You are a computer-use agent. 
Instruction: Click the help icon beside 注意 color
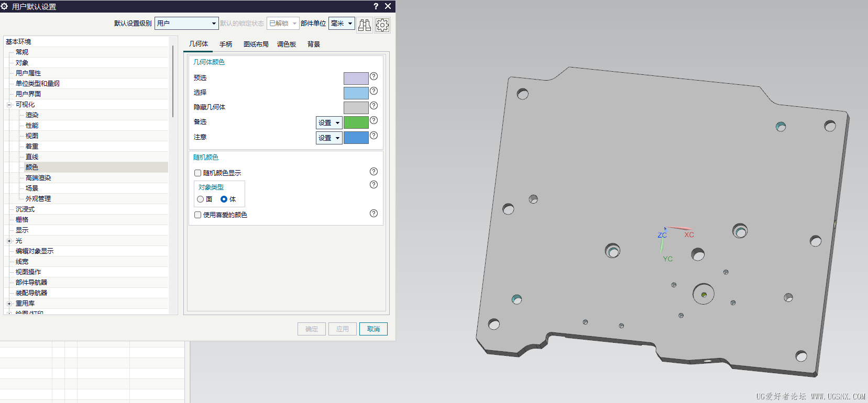pyautogui.click(x=373, y=136)
